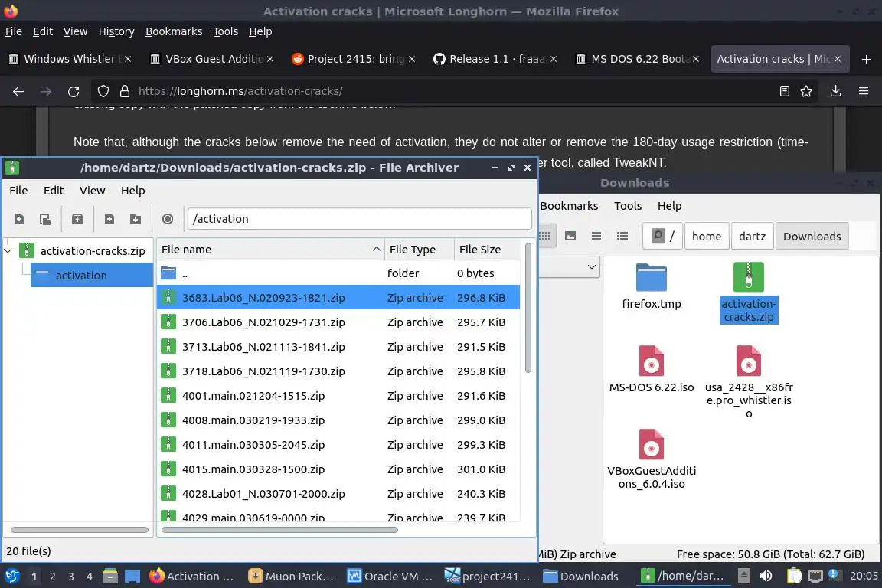Click Add files icon in File Archiver toolbar
Screen dimensions: 882x588
109,219
